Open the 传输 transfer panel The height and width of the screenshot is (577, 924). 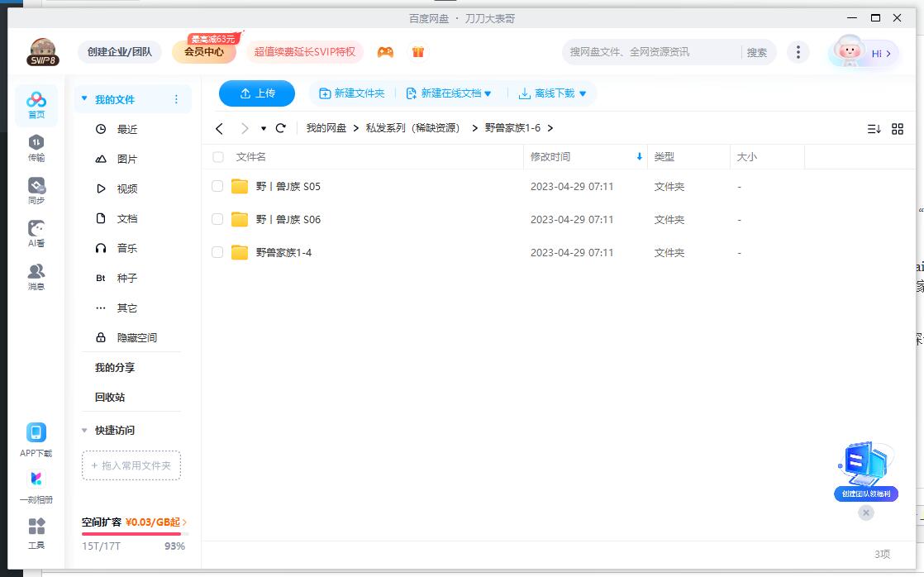pos(36,146)
